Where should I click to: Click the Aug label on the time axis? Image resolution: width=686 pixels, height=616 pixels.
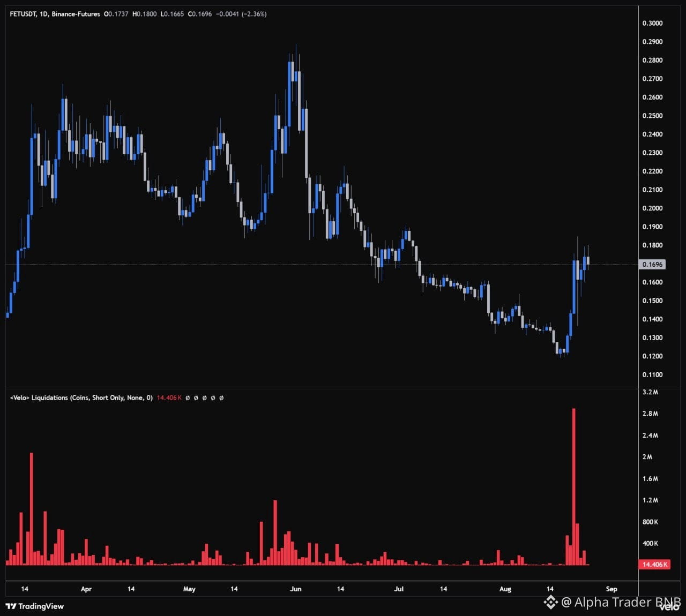[505, 589]
